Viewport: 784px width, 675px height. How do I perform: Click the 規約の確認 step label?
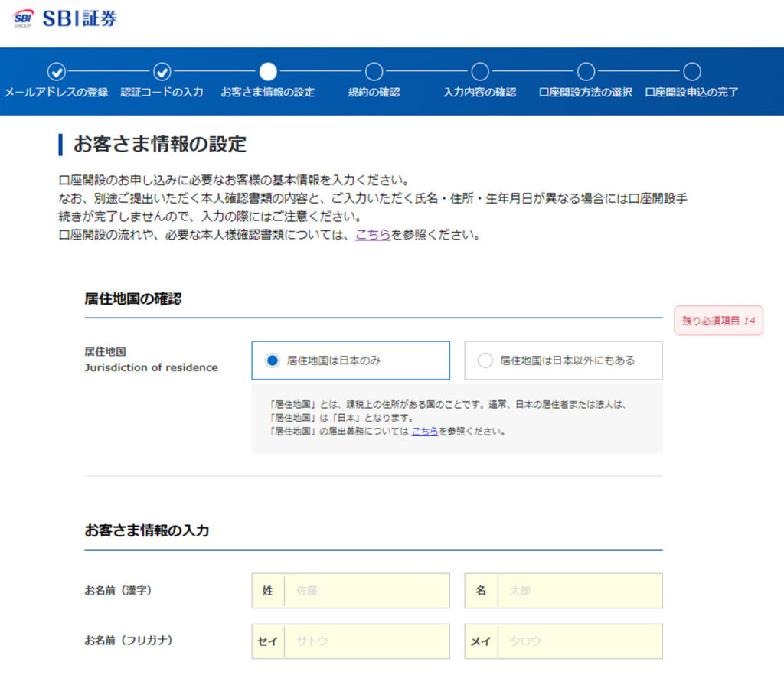coord(374,93)
